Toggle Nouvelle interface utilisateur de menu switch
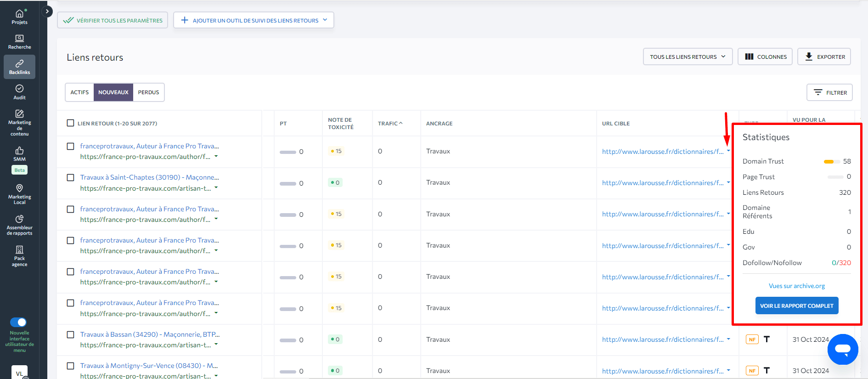The height and width of the screenshot is (379, 868). pyautogui.click(x=18, y=322)
